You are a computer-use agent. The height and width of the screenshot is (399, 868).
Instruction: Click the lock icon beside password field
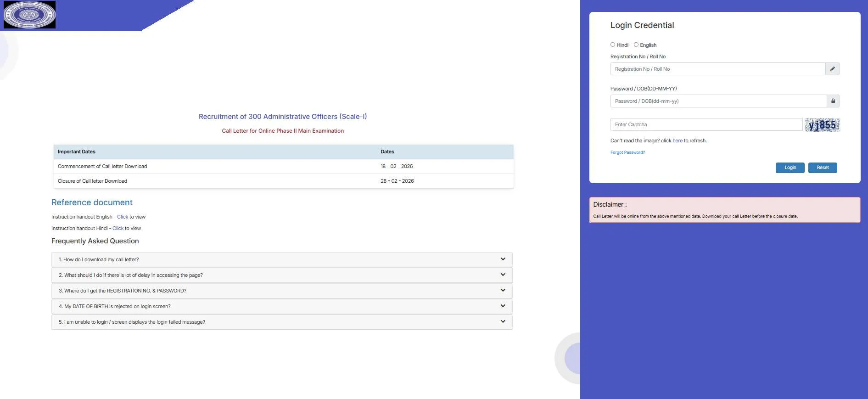(x=833, y=101)
